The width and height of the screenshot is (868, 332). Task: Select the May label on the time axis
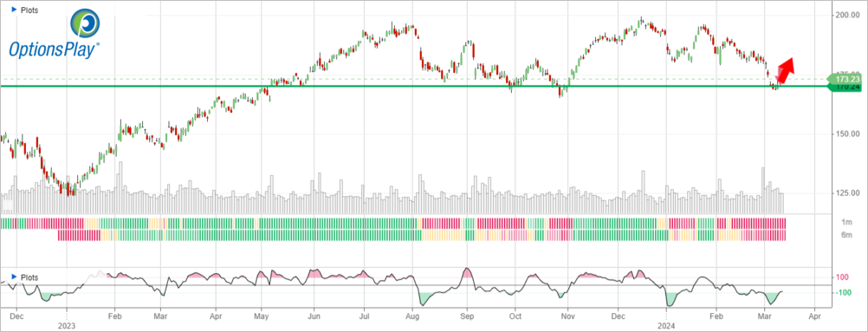(x=262, y=316)
